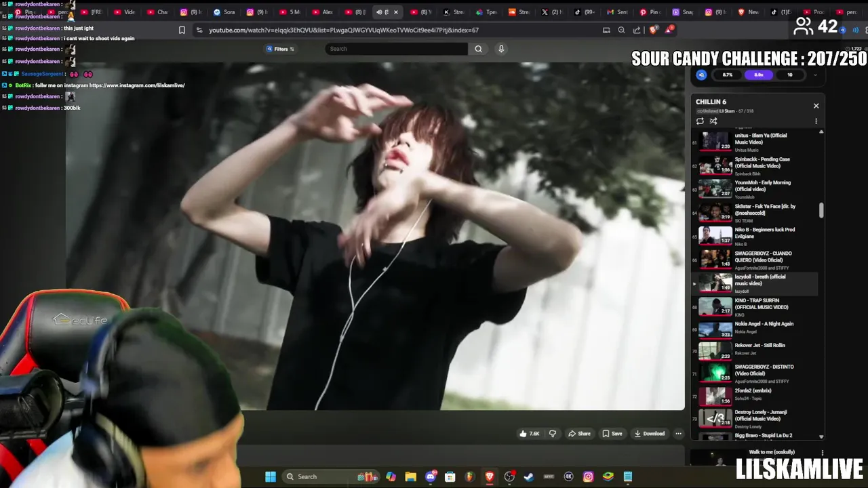
Task: Click the playlist scroll-down arrow
Action: click(x=821, y=437)
